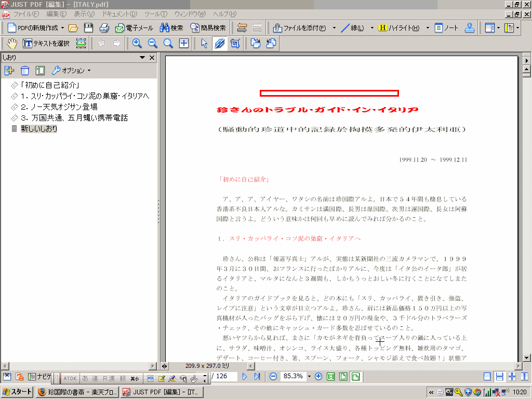Viewport: 532px width, 399px height.
Task: Click the vertical scrollbar down arrow
Action: [x=527, y=357]
